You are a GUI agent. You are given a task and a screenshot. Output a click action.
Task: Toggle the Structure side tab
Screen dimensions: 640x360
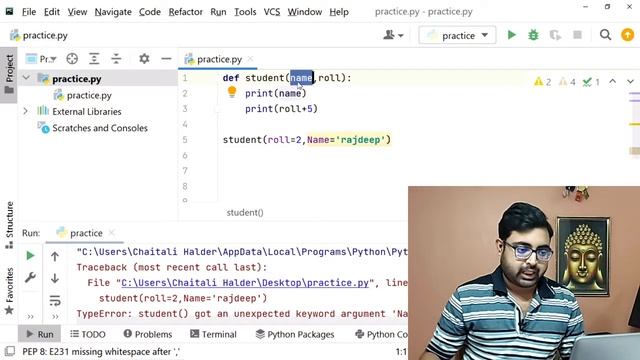point(9,225)
